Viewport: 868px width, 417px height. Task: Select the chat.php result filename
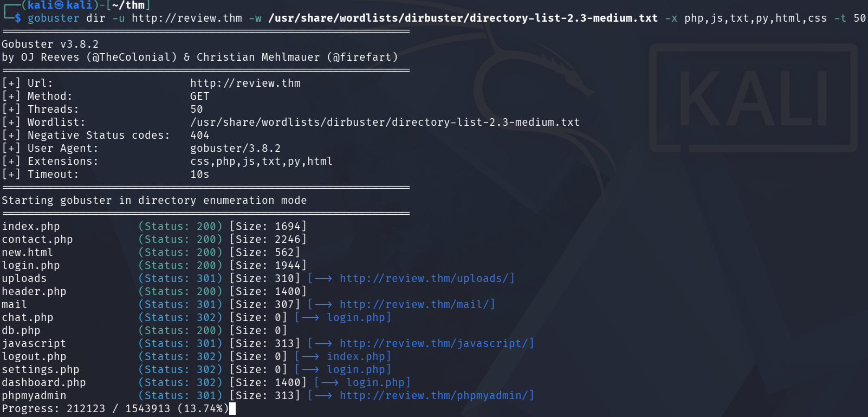click(x=28, y=317)
